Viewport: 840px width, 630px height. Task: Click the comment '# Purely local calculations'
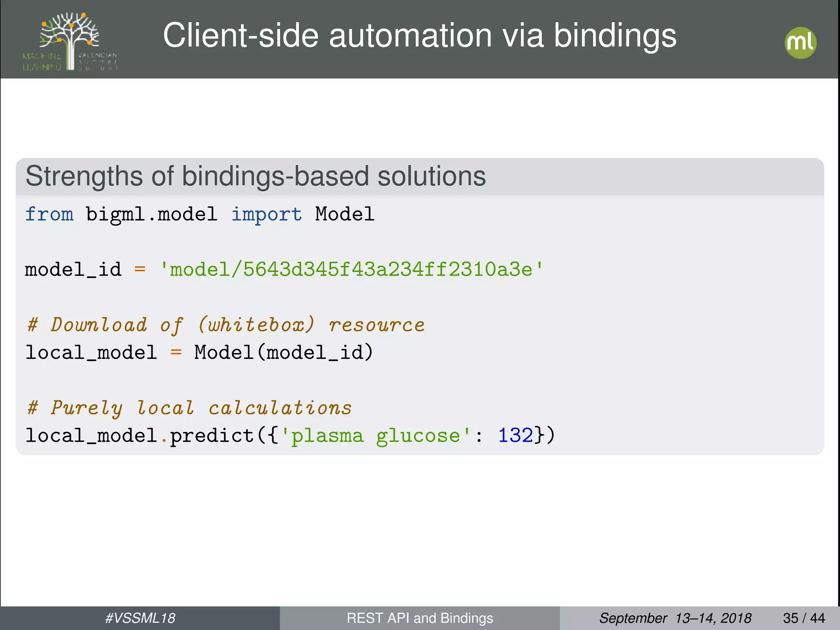click(189, 408)
